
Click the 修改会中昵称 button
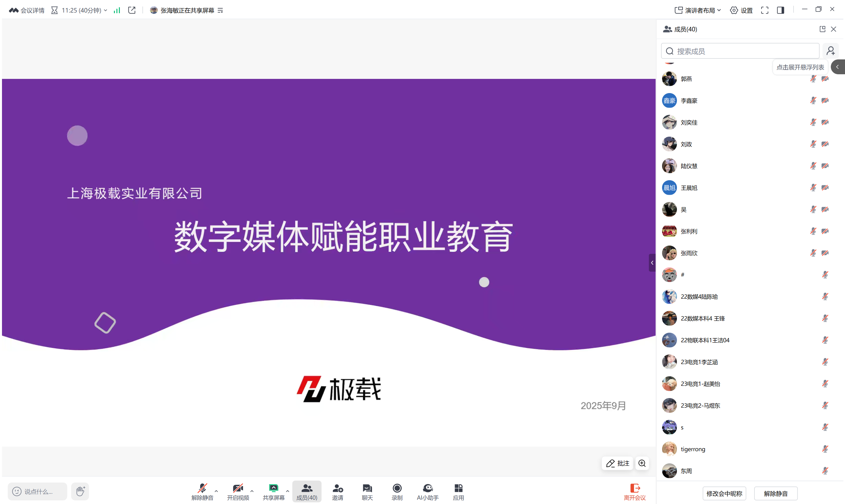coord(724,493)
